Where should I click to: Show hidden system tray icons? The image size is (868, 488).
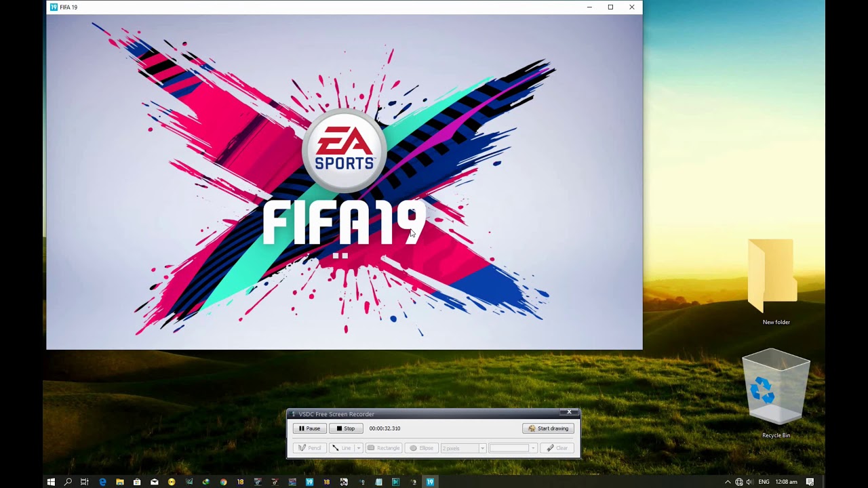click(728, 482)
